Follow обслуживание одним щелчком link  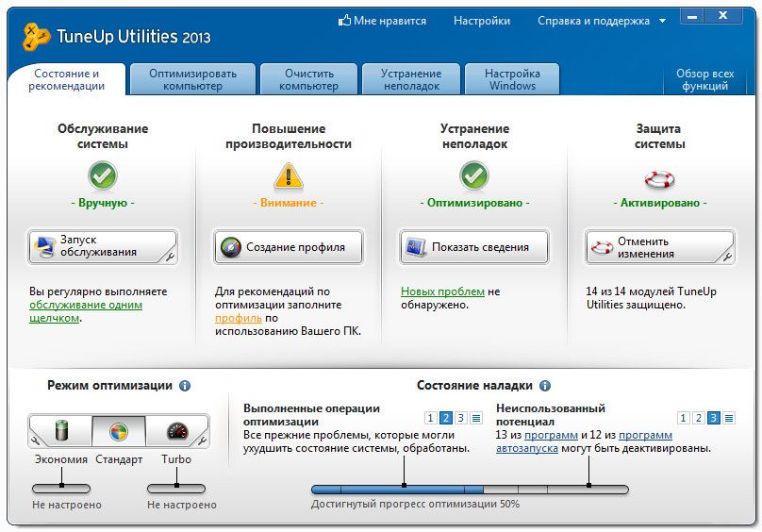(x=86, y=311)
